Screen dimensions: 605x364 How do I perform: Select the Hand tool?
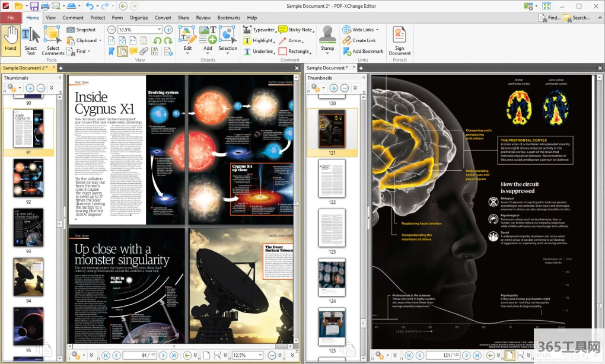pos(11,40)
